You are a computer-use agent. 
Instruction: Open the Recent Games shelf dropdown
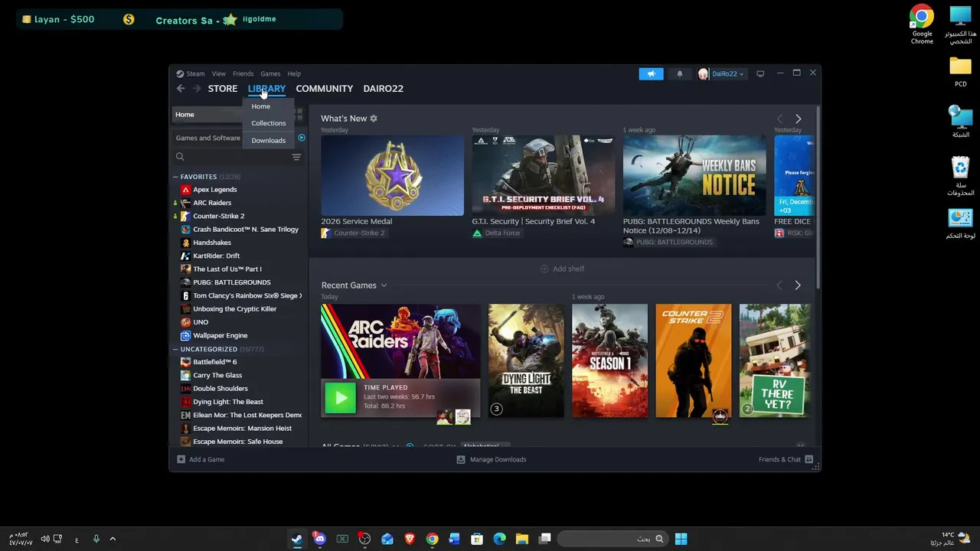pos(384,285)
